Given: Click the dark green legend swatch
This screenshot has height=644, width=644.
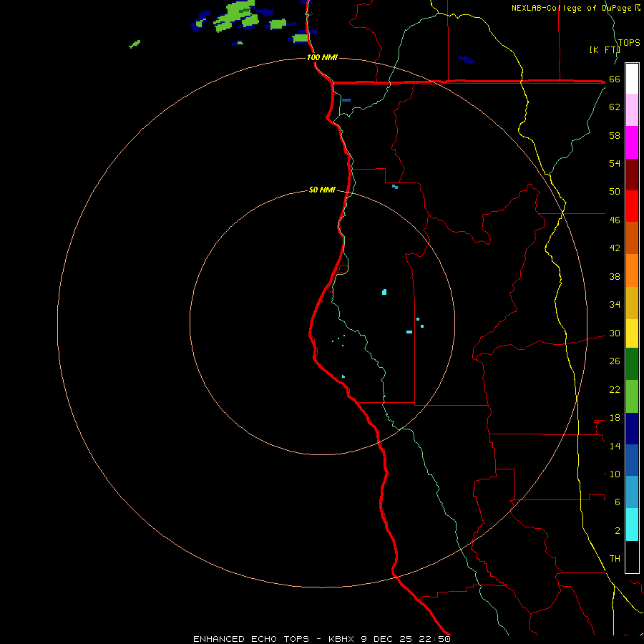Looking at the screenshot, I should pyautogui.click(x=632, y=364).
